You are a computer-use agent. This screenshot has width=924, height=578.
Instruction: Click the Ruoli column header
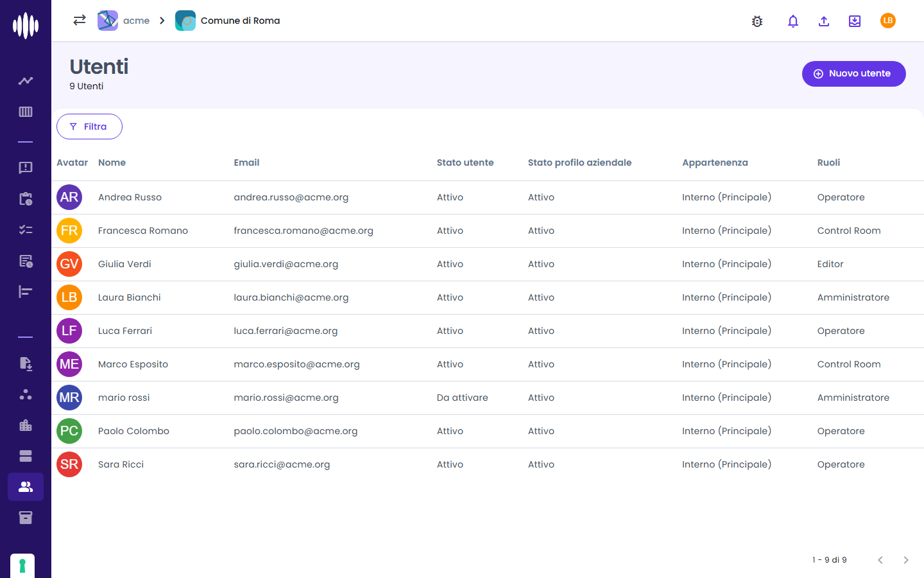tap(828, 162)
